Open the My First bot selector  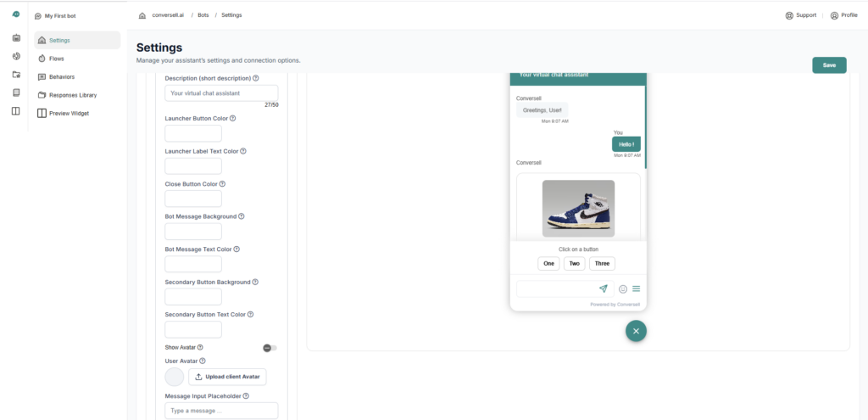click(59, 16)
